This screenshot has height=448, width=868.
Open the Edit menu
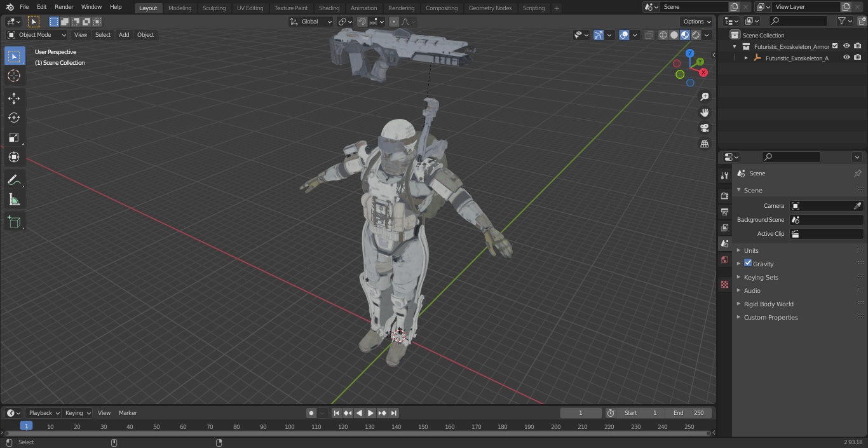tap(41, 7)
